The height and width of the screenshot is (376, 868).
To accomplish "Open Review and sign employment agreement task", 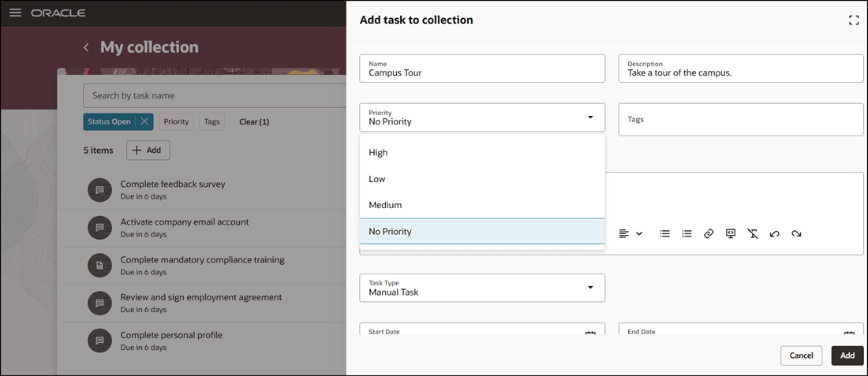I will click(201, 297).
